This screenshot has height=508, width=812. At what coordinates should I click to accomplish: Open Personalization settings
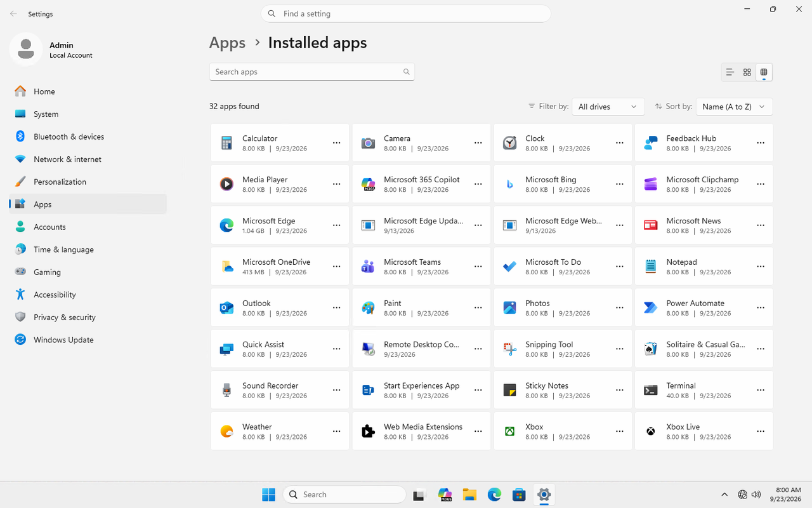tap(88, 182)
